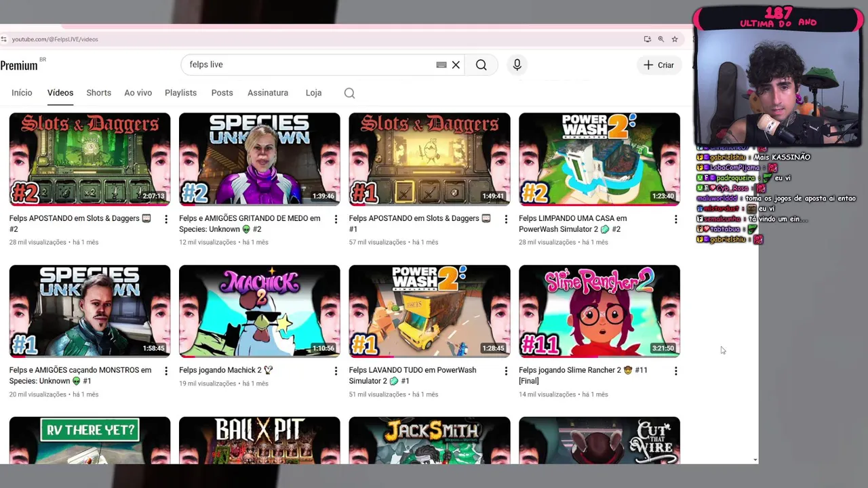
Task: Click '12 mil visualizações' under Species: Unknown #2
Action: (208, 243)
